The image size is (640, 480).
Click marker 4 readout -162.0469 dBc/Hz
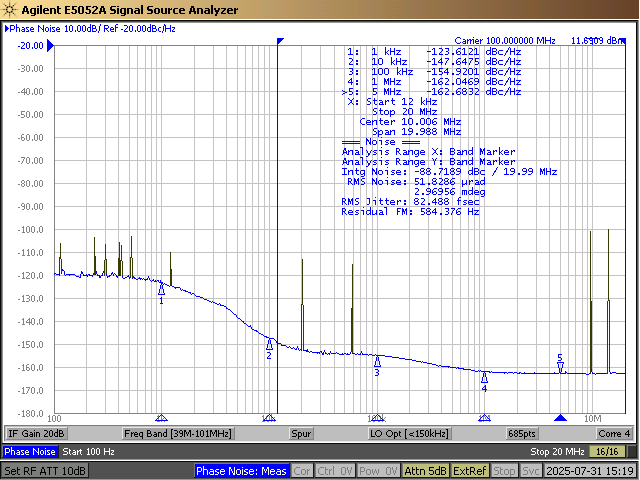click(x=473, y=82)
